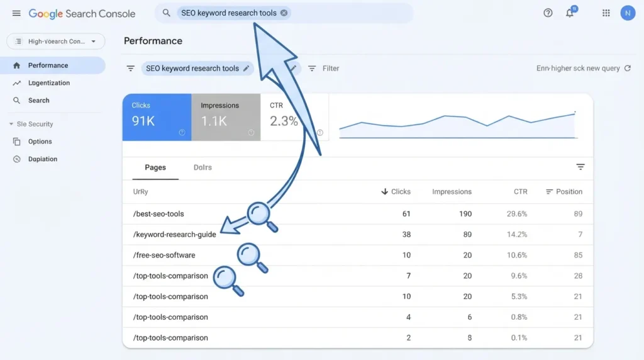The height and width of the screenshot is (360, 644).
Task: Open the notifications bell
Action: tap(570, 13)
